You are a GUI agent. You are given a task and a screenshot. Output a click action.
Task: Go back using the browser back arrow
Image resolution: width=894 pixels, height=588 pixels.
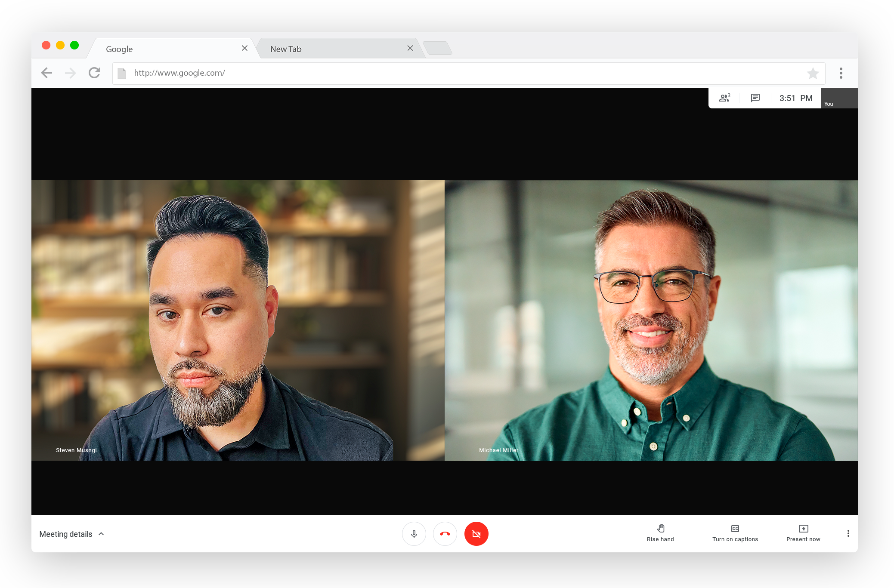tap(47, 73)
